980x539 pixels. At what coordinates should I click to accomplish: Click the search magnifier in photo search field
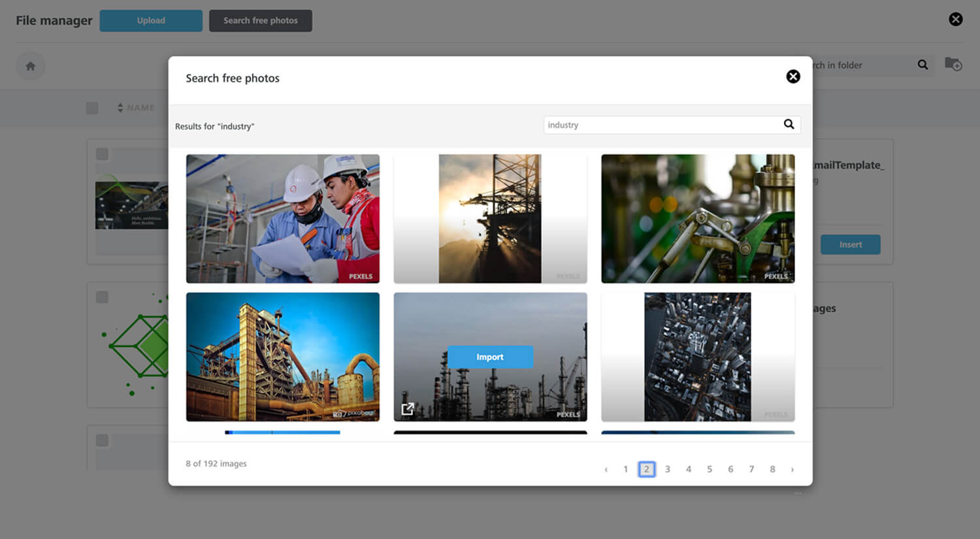click(789, 124)
